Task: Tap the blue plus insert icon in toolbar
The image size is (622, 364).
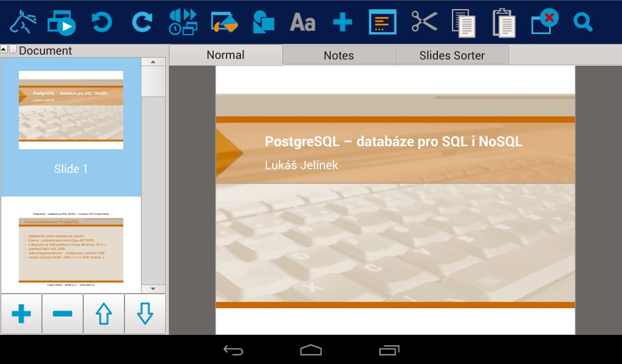Action: [343, 22]
